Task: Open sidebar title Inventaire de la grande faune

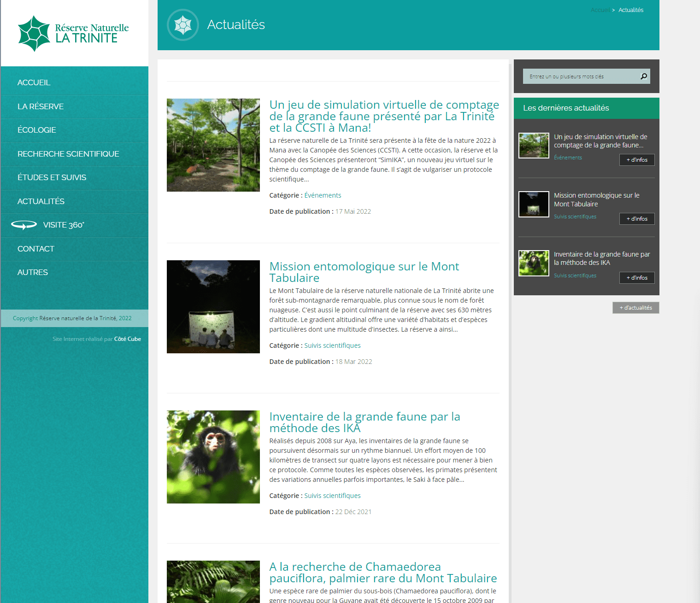Action: [x=602, y=258]
